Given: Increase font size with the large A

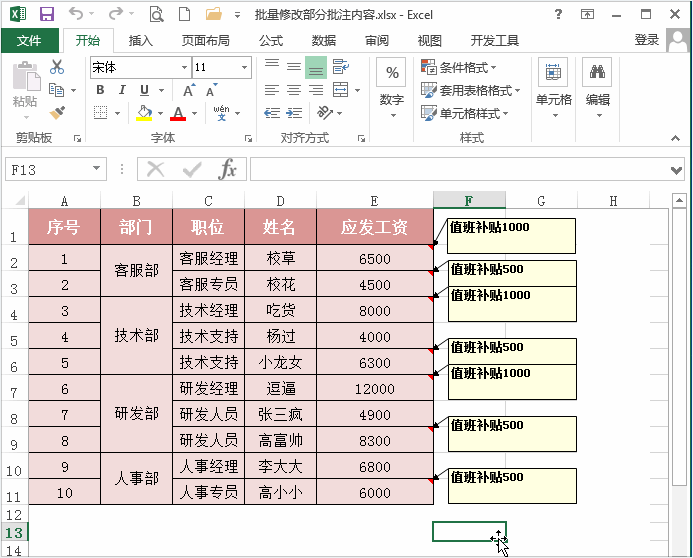Looking at the screenshot, I should point(189,90).
